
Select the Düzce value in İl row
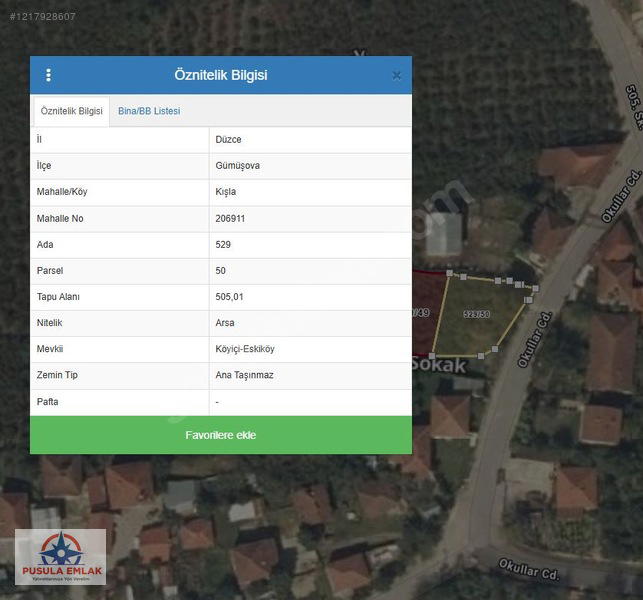click(228, 140)
